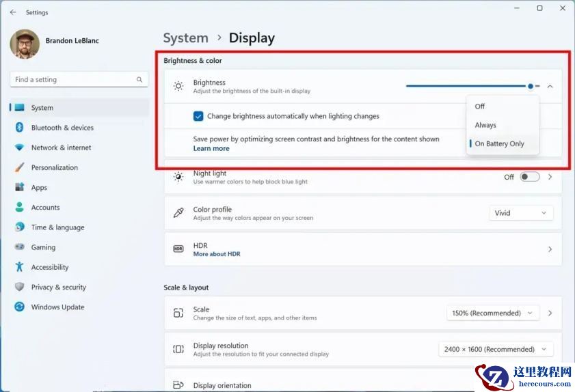Click in the Find a setting field
The image size is (575, 392).
click(79, 79)
